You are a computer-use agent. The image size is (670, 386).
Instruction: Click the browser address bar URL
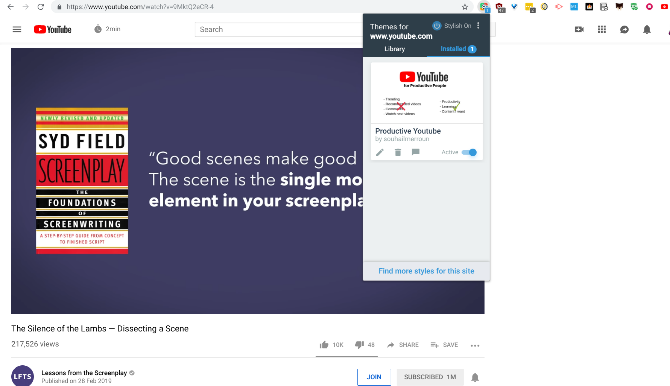click(x=140, y=7)
